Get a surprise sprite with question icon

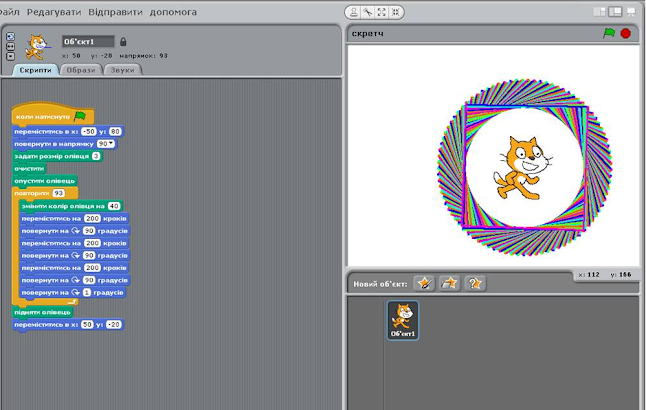[475, 283]
